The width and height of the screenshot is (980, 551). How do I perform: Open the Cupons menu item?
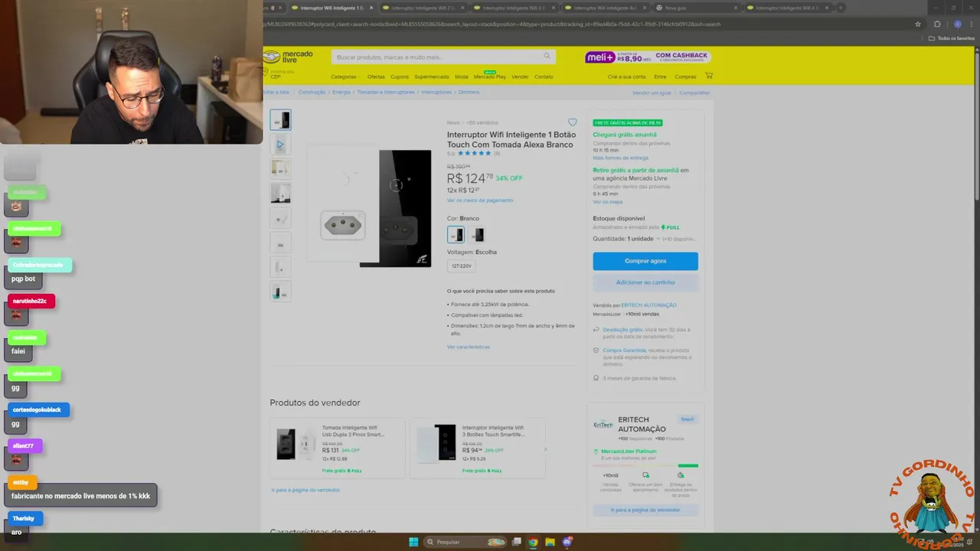click(x=400, y=77)
